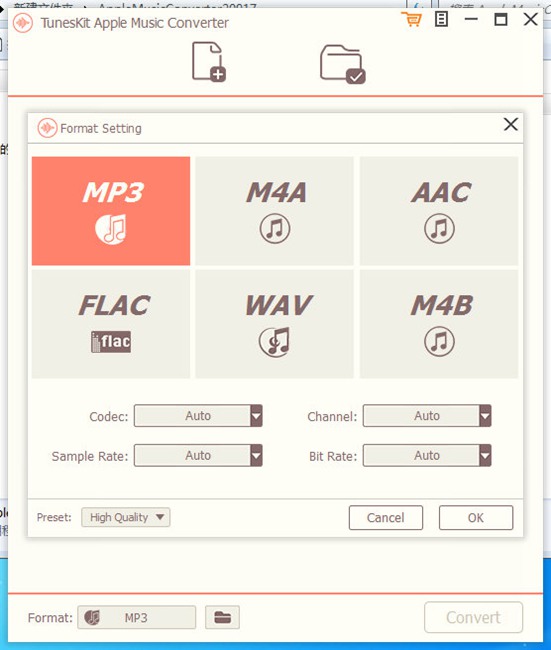Choose AAC output format tile

439,211
